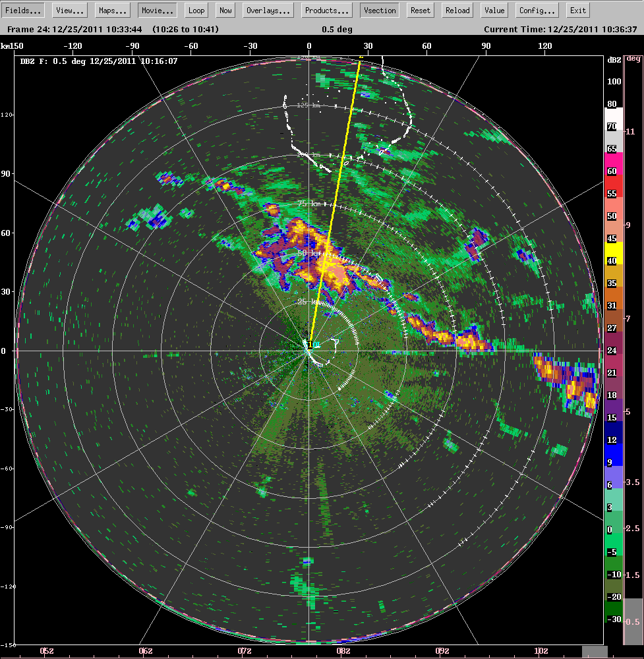The height and width of the screenshot is (659, 644).
Task: Exit the radar application
Action: tap(577, 10)
